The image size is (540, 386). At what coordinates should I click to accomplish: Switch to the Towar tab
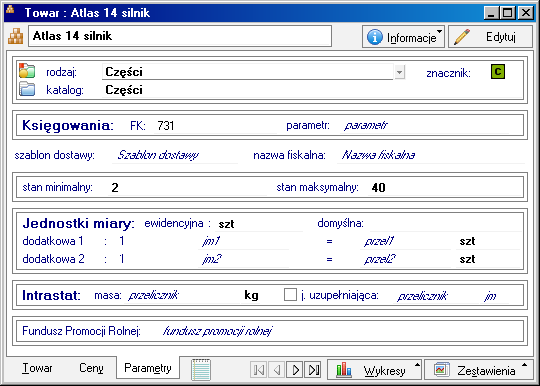[x=37, y=368]
